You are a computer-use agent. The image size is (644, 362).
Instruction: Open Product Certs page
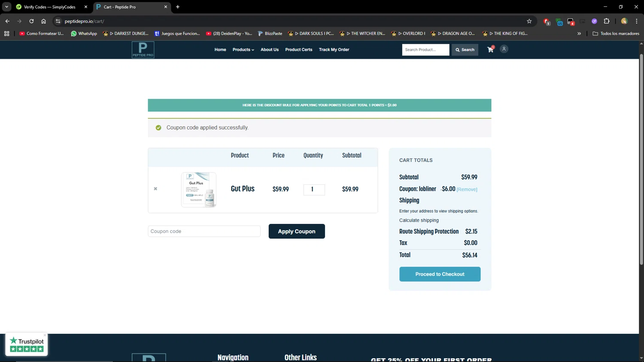299,50
